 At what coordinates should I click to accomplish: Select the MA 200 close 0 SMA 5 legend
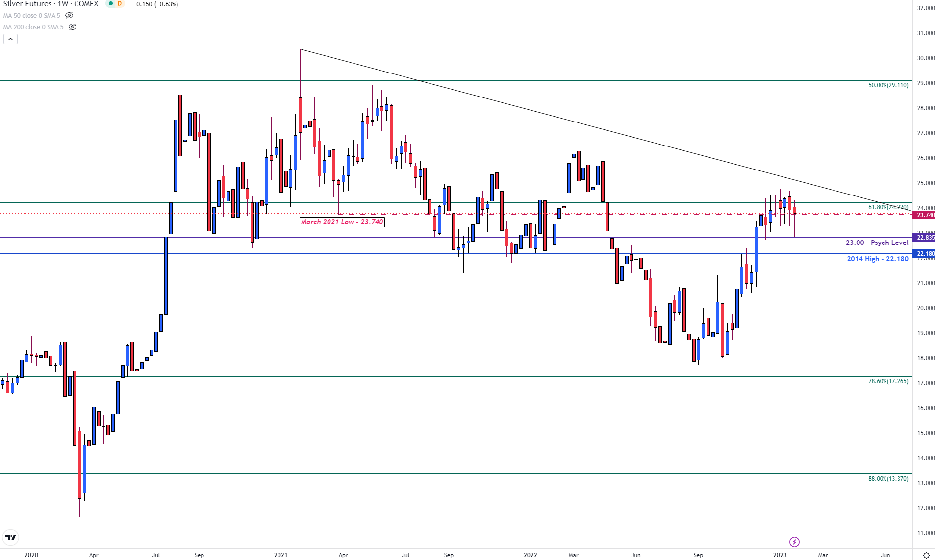click(x=33, y=27)
